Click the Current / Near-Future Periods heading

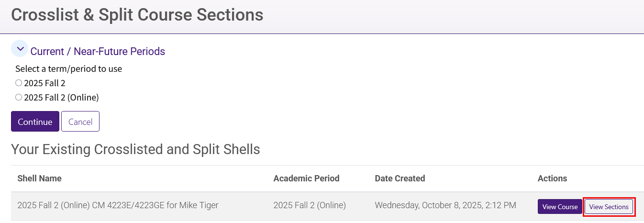click(x=98, y=51)
